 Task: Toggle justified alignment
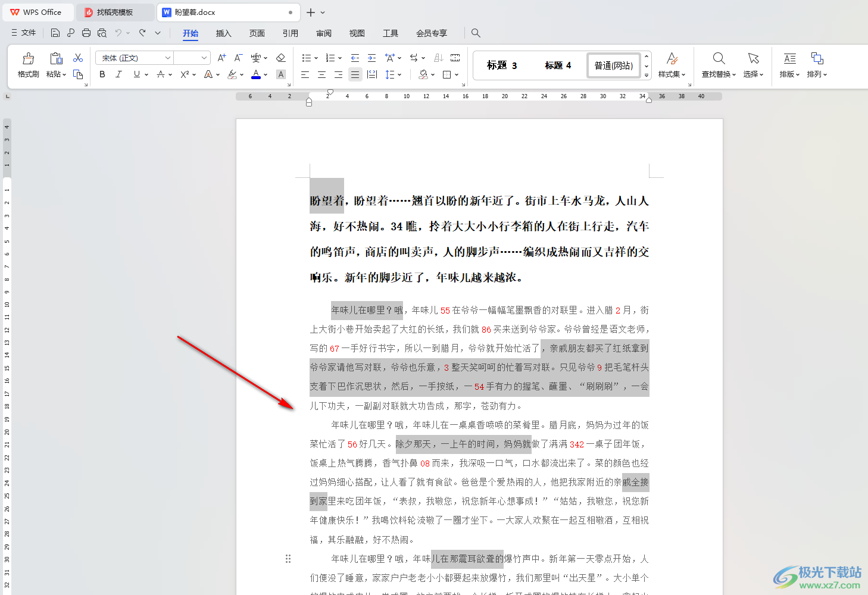pos(355,74)
